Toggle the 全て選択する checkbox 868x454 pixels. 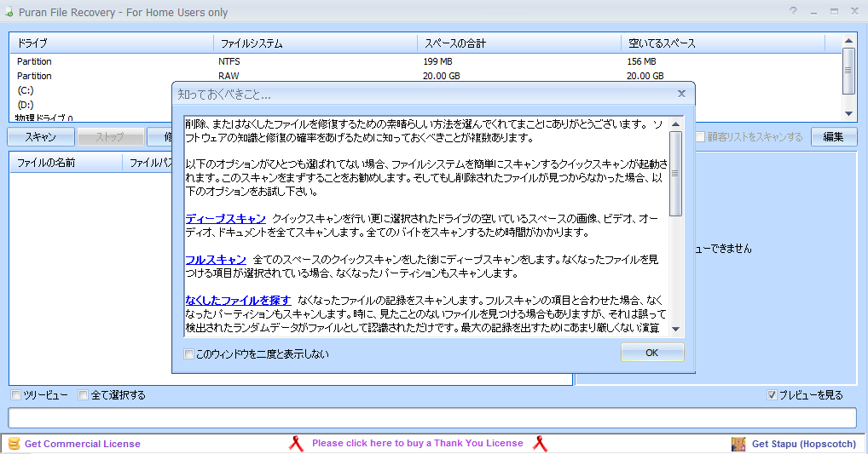tap(83, 395)
